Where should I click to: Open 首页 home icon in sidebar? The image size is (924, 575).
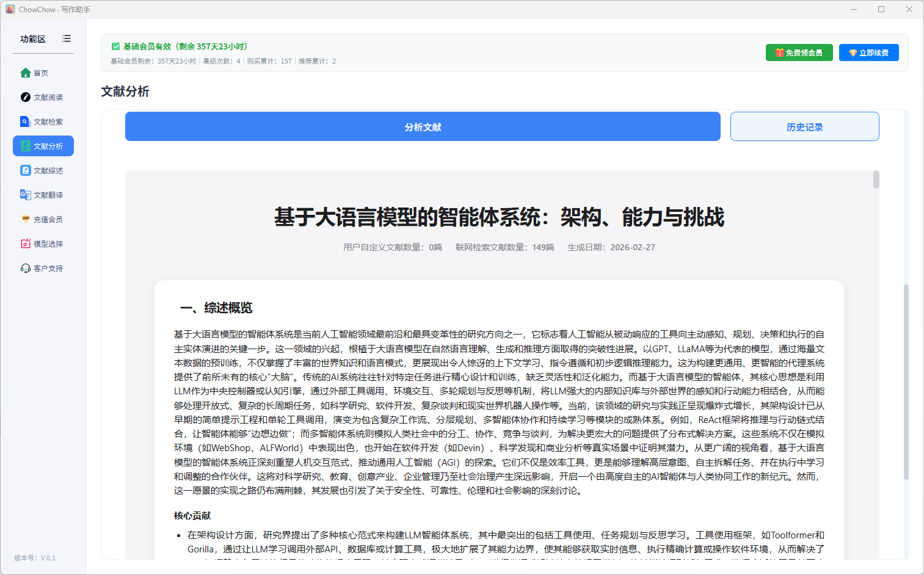(x=26, y=73)
